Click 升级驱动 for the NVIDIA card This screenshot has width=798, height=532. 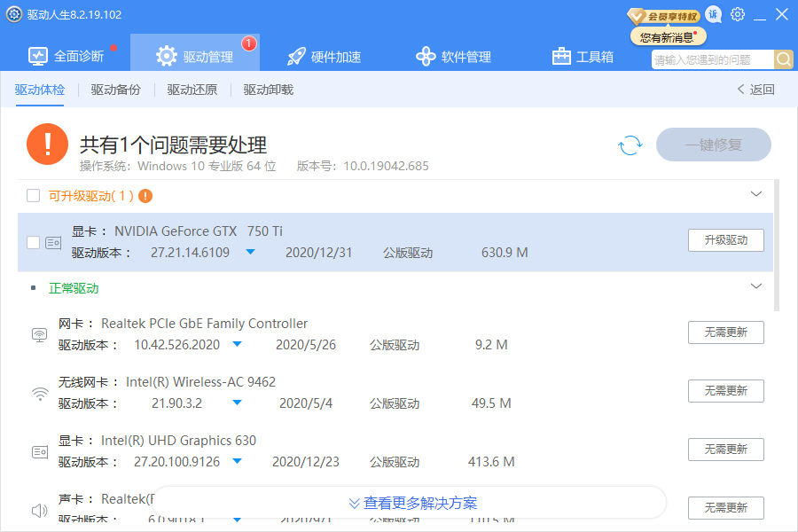[725, 240]
